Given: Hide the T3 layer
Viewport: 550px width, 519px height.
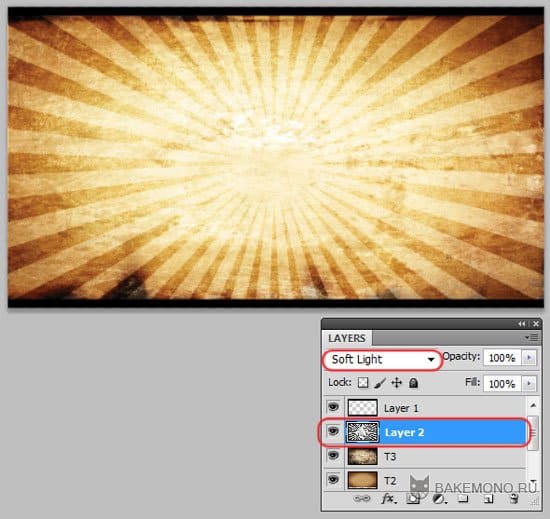Looking at the screenshot, I should [333, 456].
